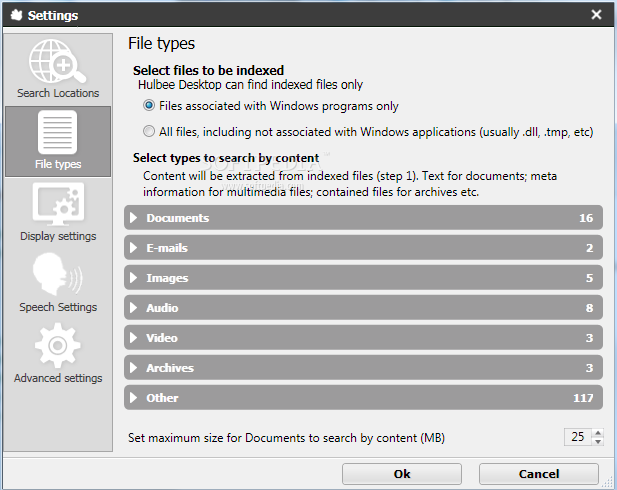Select the File types document icon
This screenshot has width=617, height=490.
tap(58, 133)
